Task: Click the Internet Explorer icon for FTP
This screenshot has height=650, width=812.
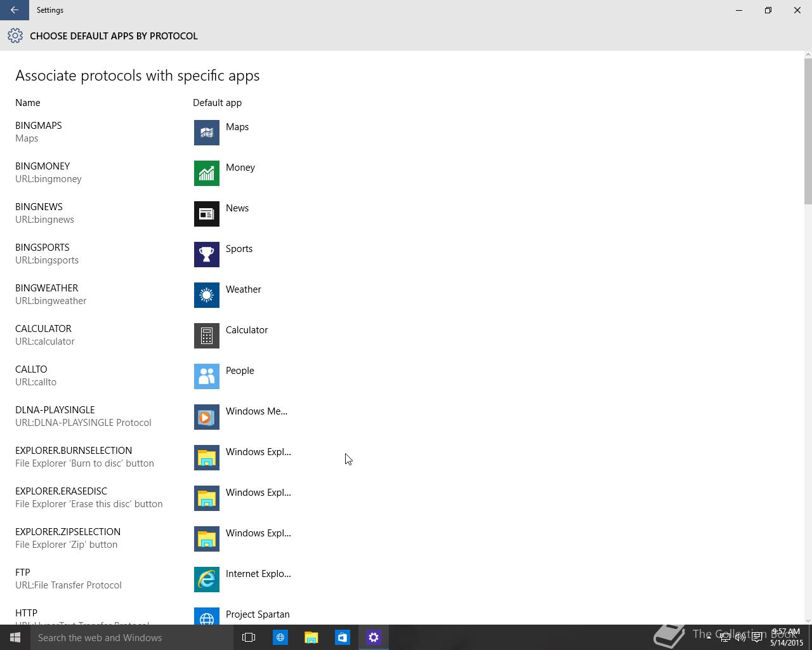Action: coord(207,580)
